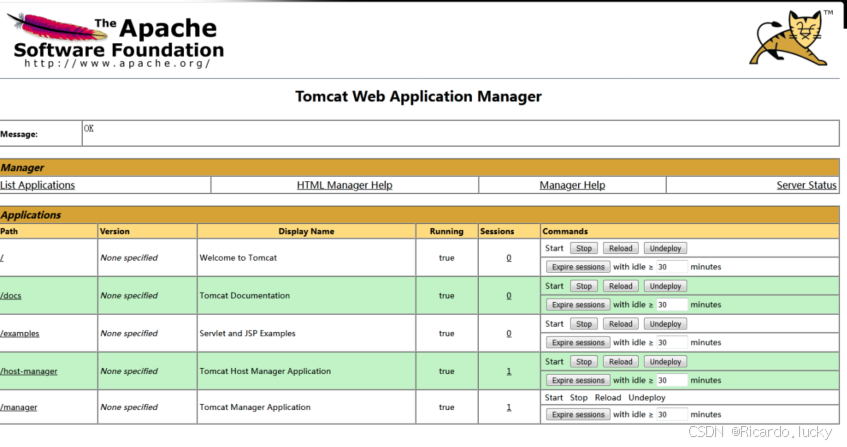Open the Server Status link
This screenshot has width=847, height=447.
[x=806, y=185]
